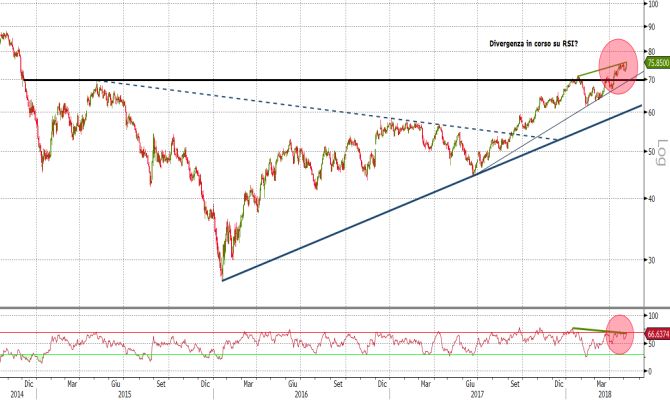
Task: Click the 50 label on the RSI axis
Action: point(652,344)
